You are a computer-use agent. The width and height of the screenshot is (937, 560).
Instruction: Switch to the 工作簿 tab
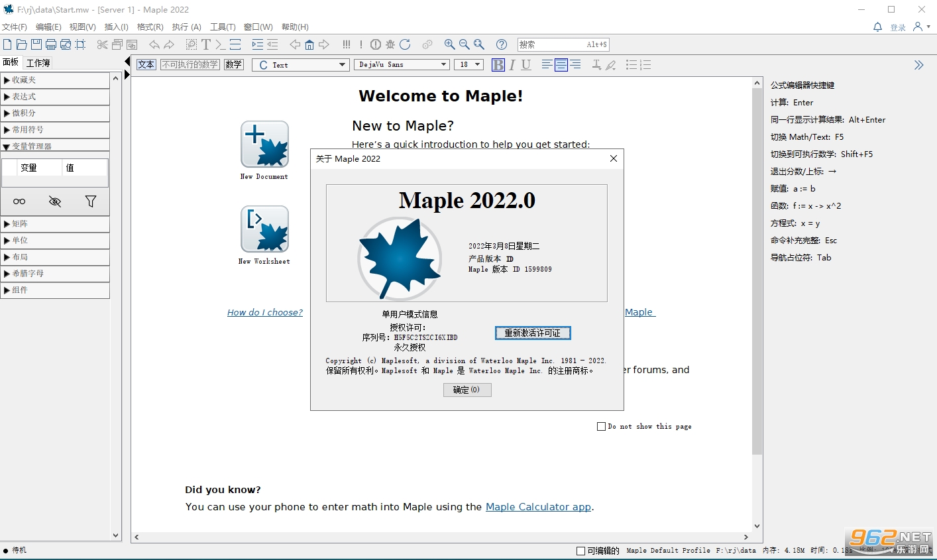pyautogui.click(x=38, y=63)
